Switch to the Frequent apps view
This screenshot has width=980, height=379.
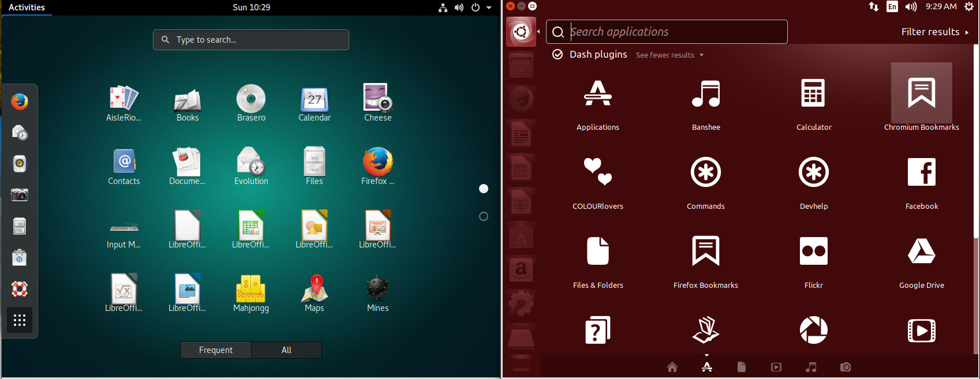216,350
